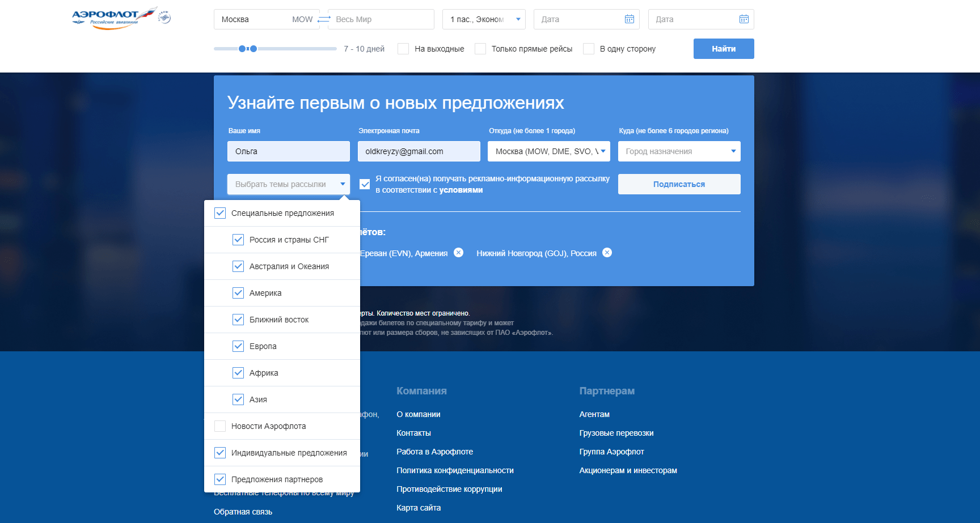Uncheck consent to advertising newsletter checkbox
Image resolution: width=980 pixels, height=523 pixels.
(365, 184)
